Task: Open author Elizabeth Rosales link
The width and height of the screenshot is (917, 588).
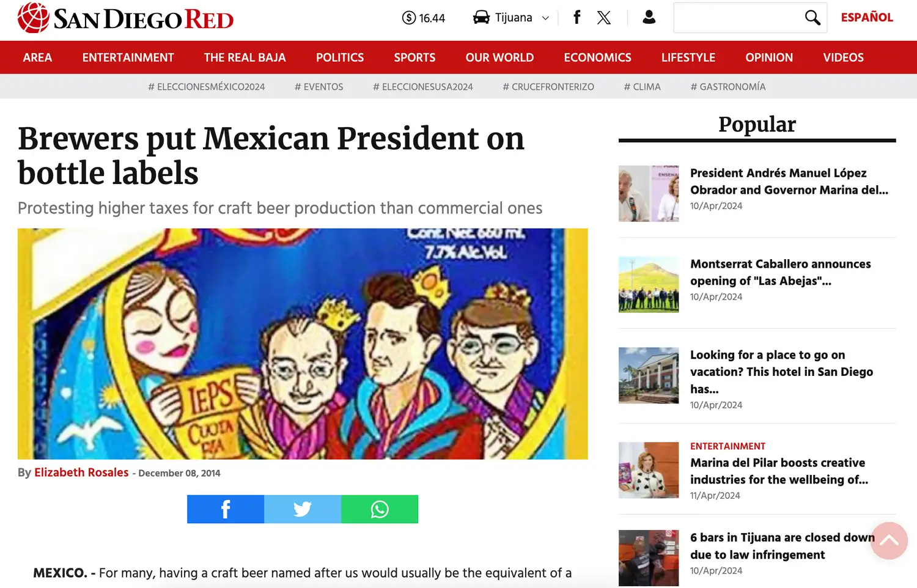Action: pyautogui.click(x=81, y=472)
